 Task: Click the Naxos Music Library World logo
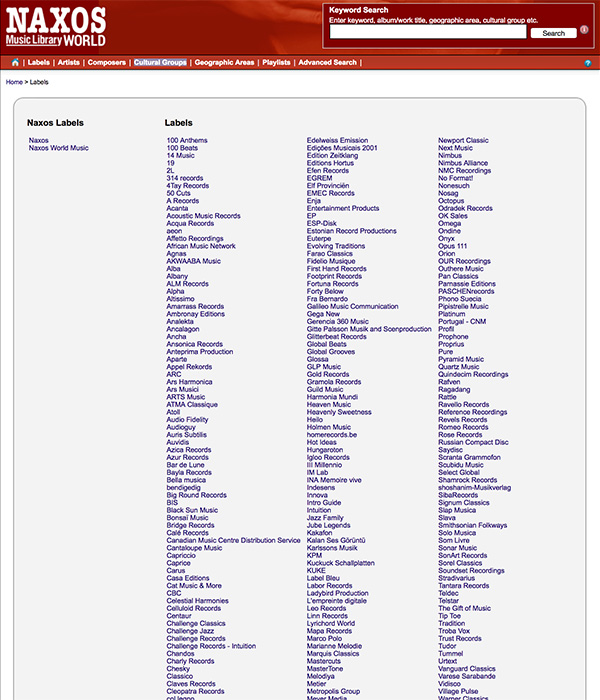tap(55, 26)
